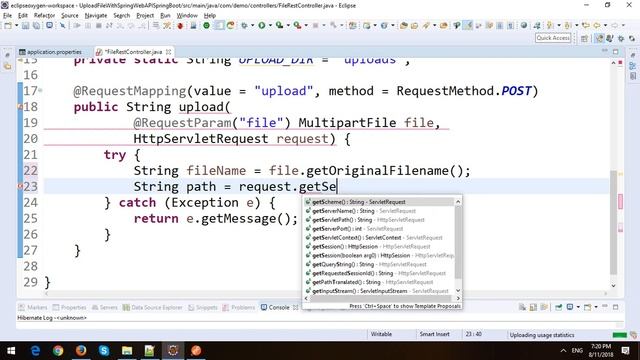Select the getServletContext() completion proposal
The image size is (640, 360).
[x=379, y=238]
